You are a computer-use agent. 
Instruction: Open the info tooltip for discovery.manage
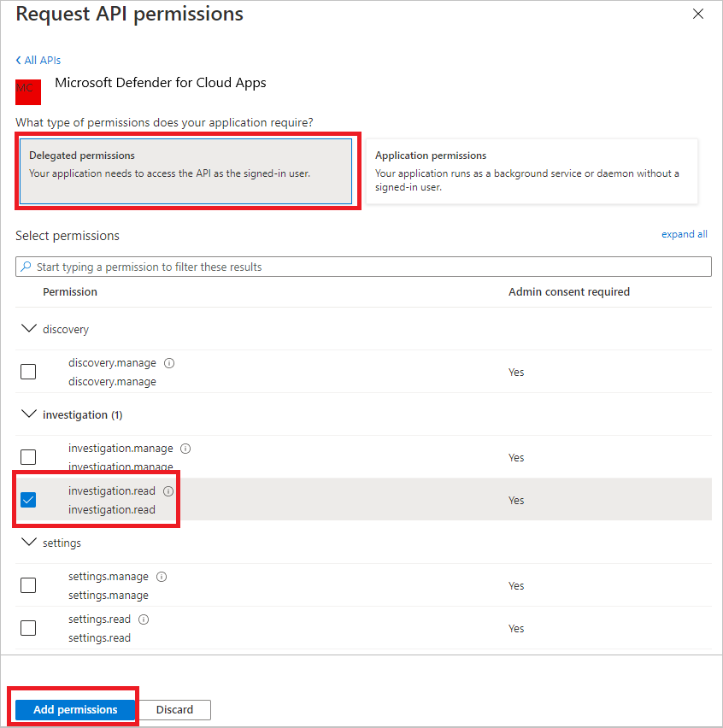[x=169, y=362]
